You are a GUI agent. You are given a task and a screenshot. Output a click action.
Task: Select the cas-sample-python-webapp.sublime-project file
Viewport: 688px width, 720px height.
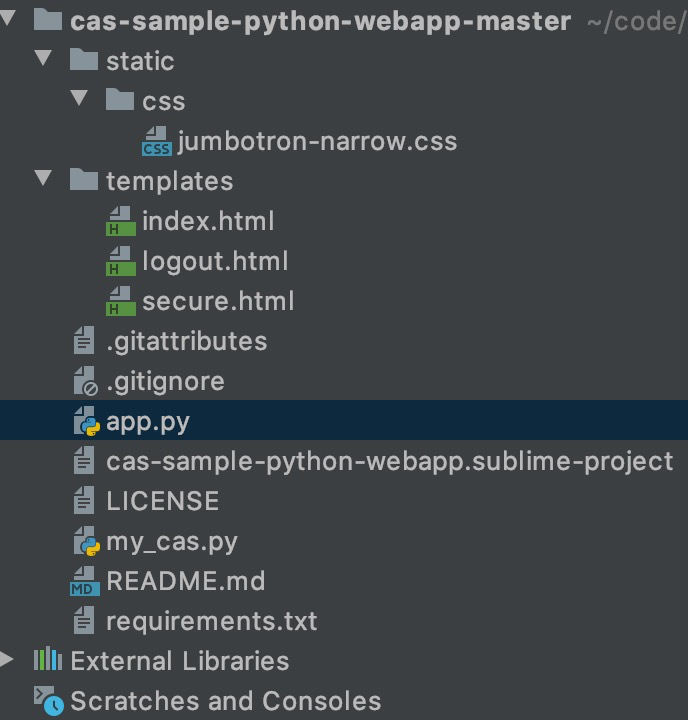click(390, 462)
